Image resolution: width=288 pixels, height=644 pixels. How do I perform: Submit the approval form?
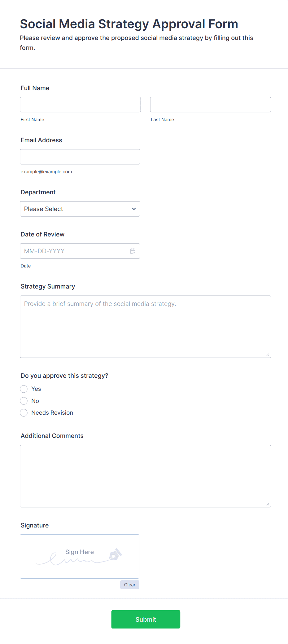pyautogui.click(x=146, y=619)
